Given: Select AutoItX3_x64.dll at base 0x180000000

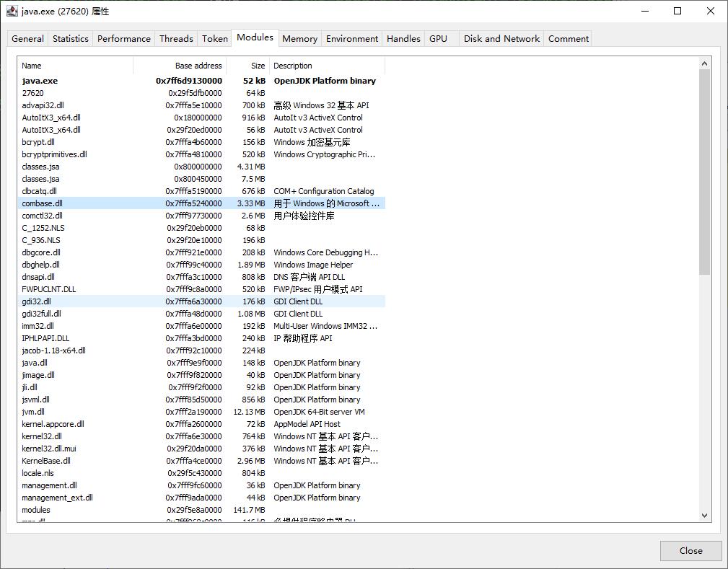Looking at the screenshot, I should 201,118.
